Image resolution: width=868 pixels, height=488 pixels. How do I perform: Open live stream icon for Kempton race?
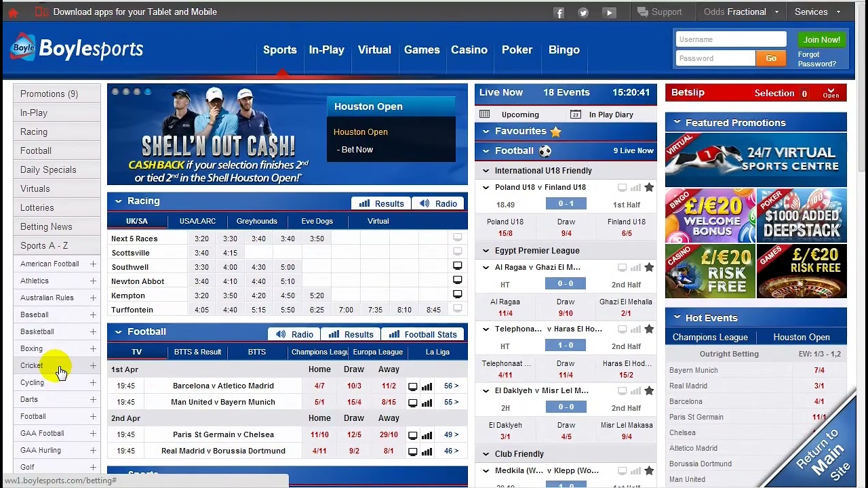coord(458,295)
